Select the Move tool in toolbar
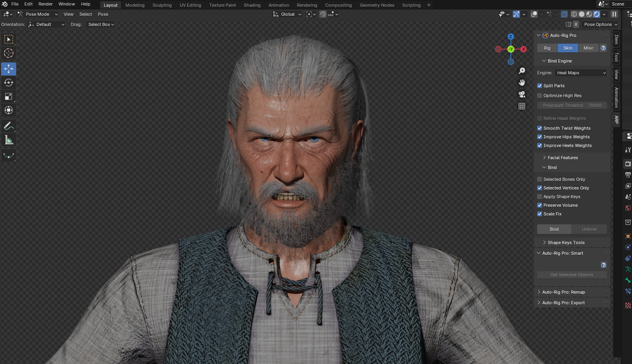The image size is (632, 364). (9, 69)
